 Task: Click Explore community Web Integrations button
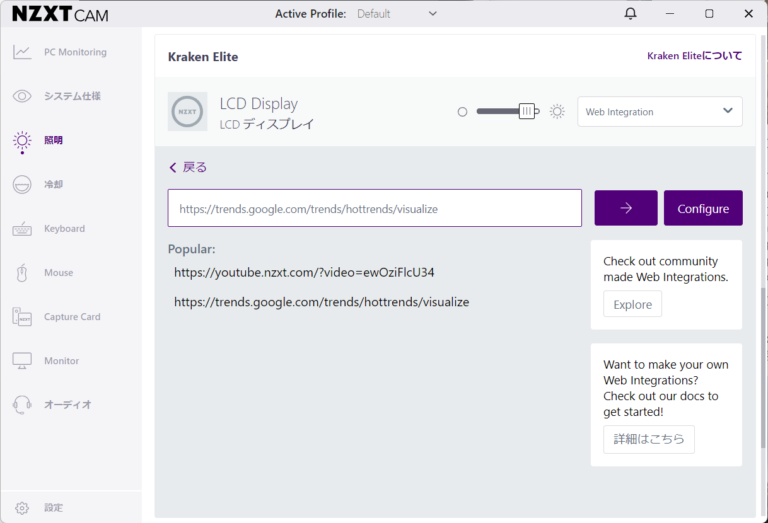click(632, 304)
